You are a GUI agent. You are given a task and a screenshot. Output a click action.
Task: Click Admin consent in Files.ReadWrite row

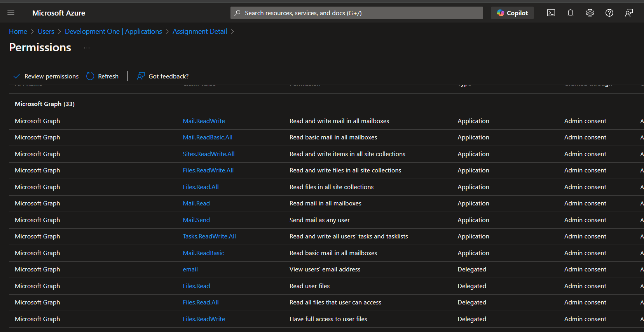coord(585,319)
